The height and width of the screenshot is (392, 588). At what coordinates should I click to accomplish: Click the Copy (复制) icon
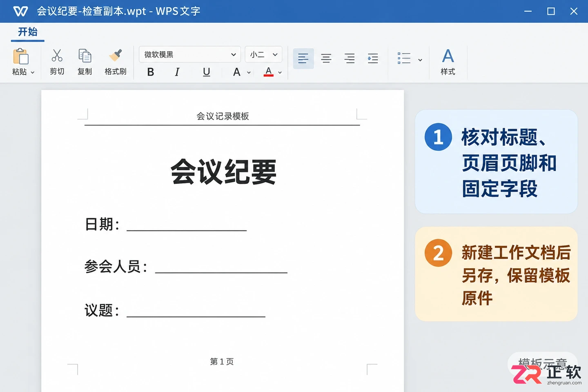click(85, 55)
